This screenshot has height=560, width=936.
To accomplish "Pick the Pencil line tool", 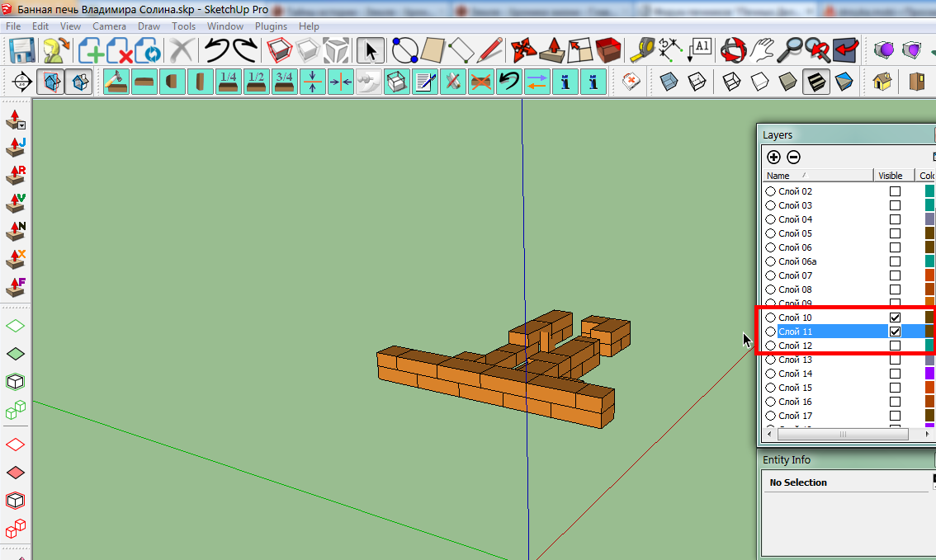I will [x=490, y=51].
